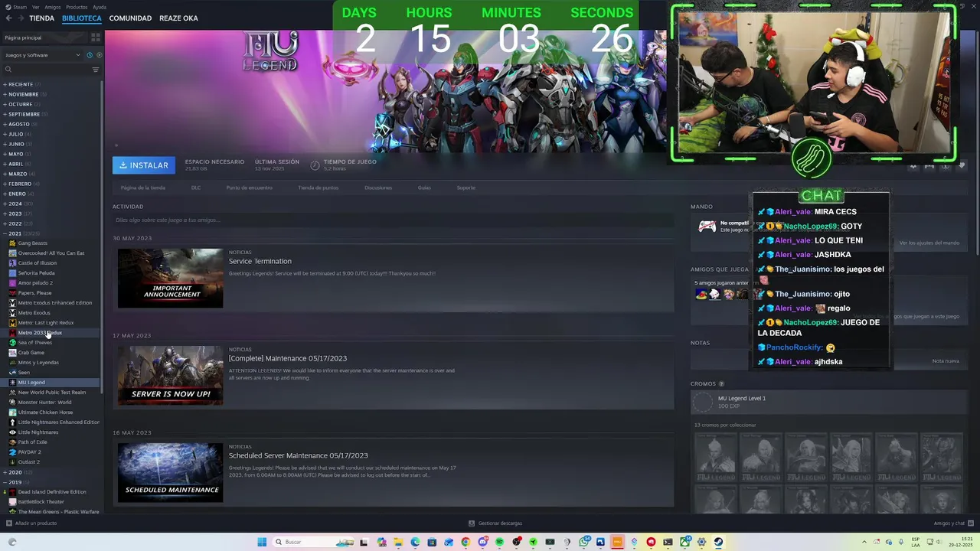Screen dimensions: 980x551
Task: Toggle the ready-to-play filter icon
Action: coord(99,55)
